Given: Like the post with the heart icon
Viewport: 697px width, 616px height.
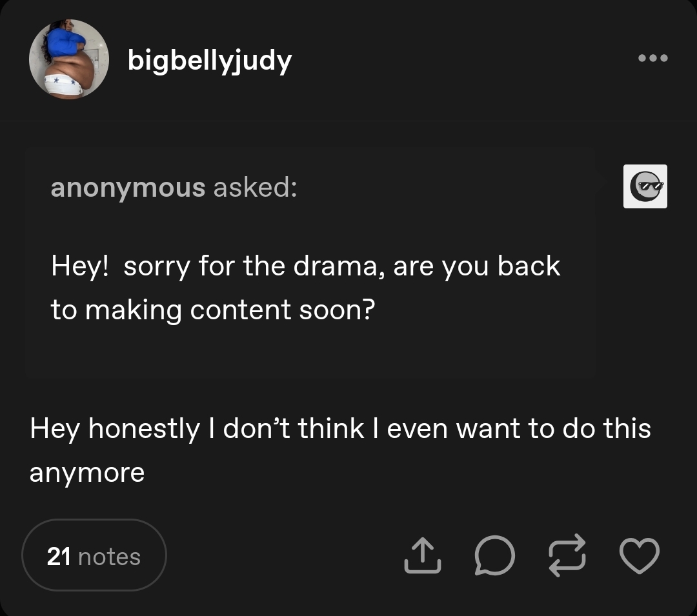Looking at the screenshot, I should pyautogui.click(x=639, y=556).
